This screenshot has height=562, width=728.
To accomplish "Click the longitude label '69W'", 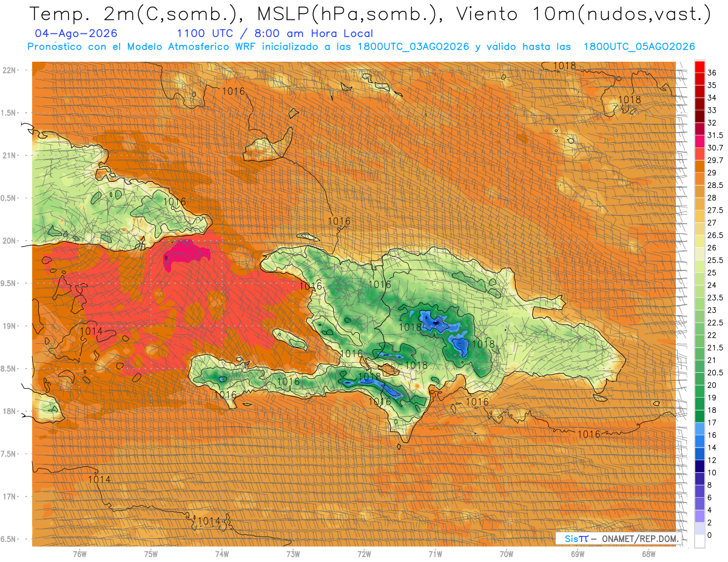I will click(x=578, y=554).
